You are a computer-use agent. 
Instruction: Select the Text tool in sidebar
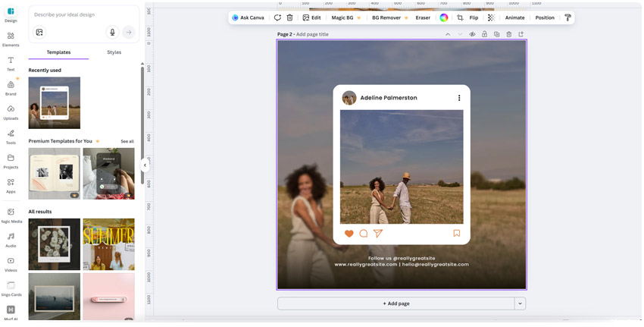click(x=11, y=64)
